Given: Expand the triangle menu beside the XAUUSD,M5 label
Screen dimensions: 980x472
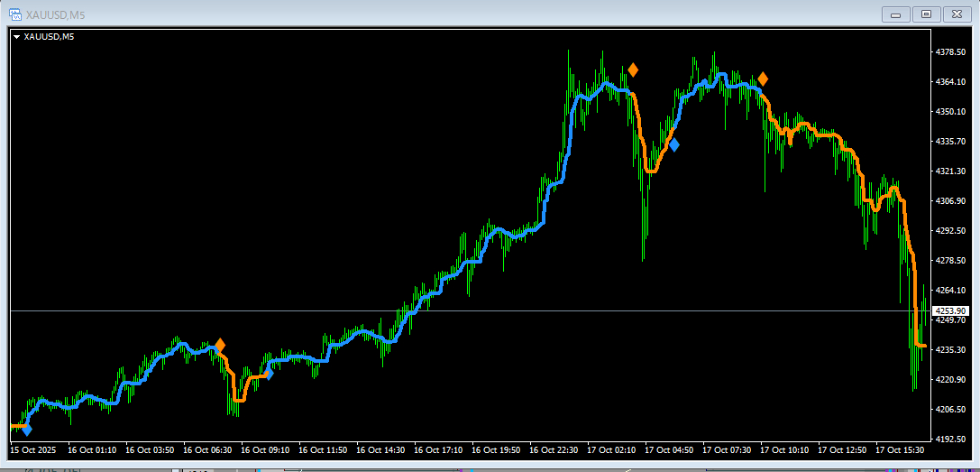Looking at the screenshot, I should 17,37.
